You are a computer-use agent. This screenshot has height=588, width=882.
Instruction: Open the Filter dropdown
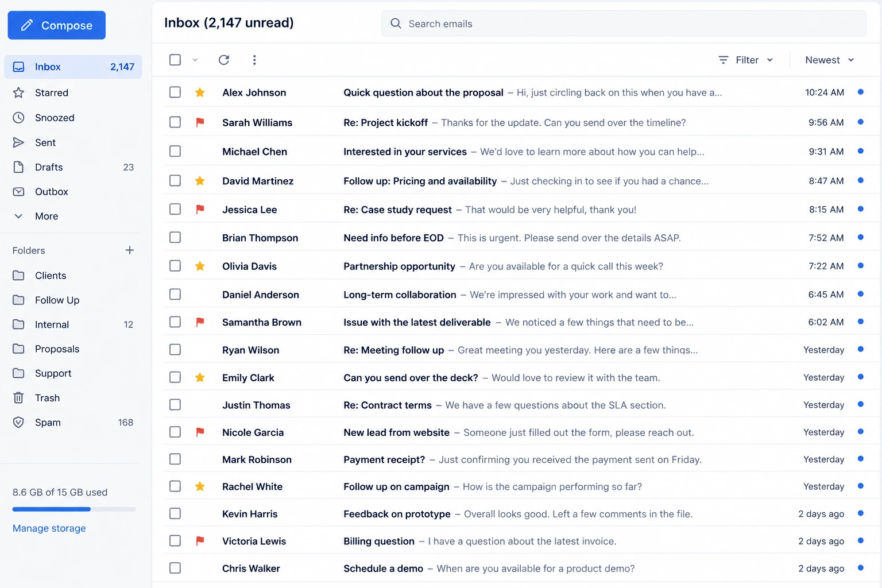pos(746,60)
